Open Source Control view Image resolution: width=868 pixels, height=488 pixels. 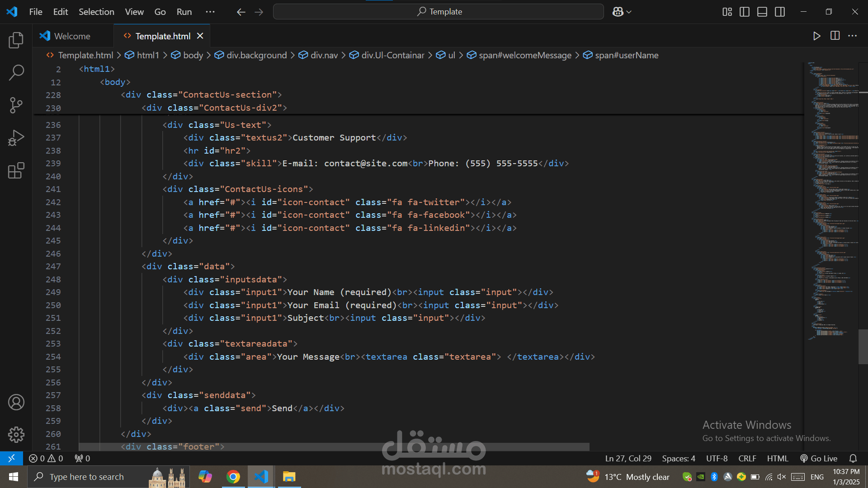(x=16, y=105)
